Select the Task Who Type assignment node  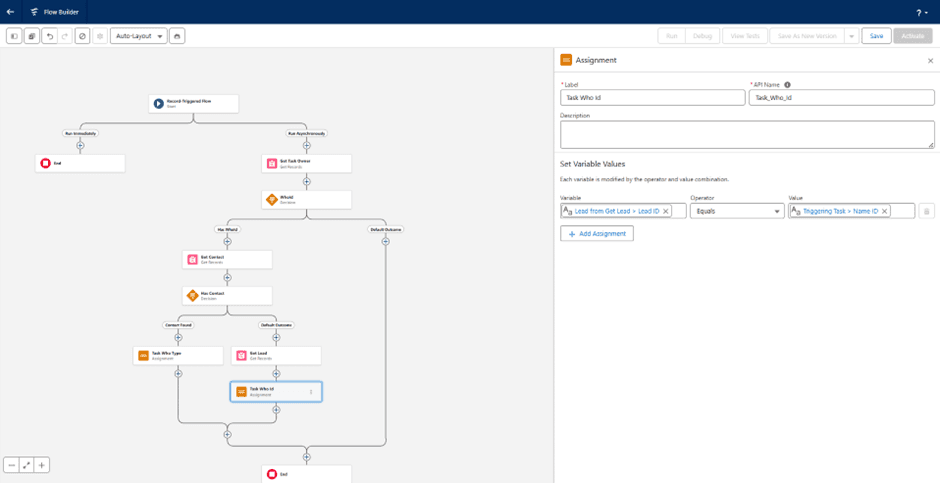coord(178,355)
